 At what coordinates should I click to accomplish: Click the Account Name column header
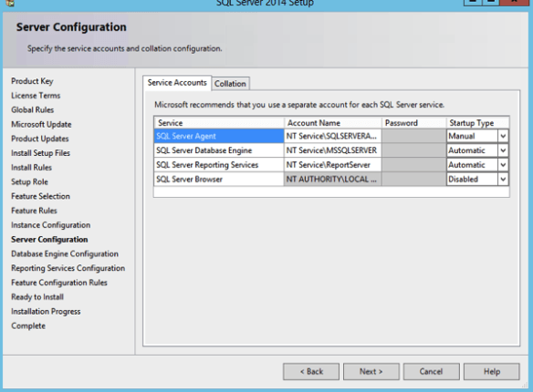(x=332, y=123)
